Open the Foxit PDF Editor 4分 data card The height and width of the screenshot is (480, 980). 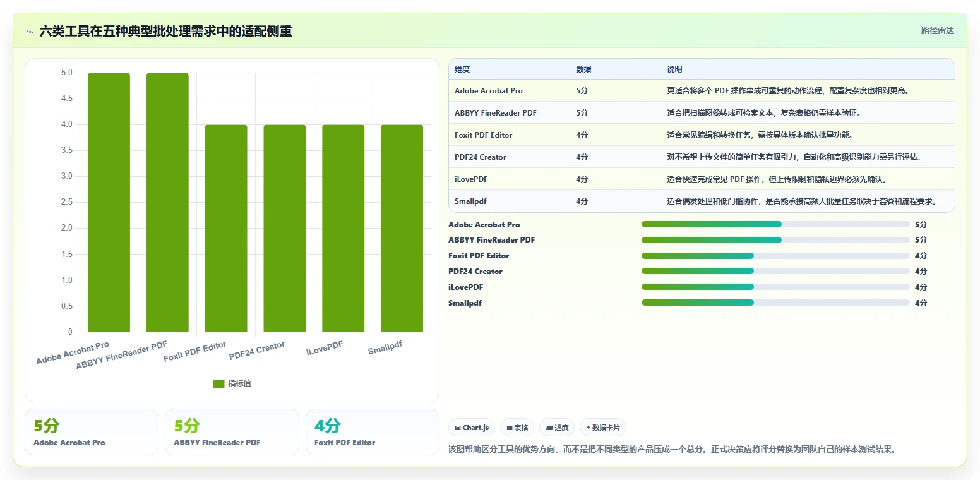click(x=372, y=432)
